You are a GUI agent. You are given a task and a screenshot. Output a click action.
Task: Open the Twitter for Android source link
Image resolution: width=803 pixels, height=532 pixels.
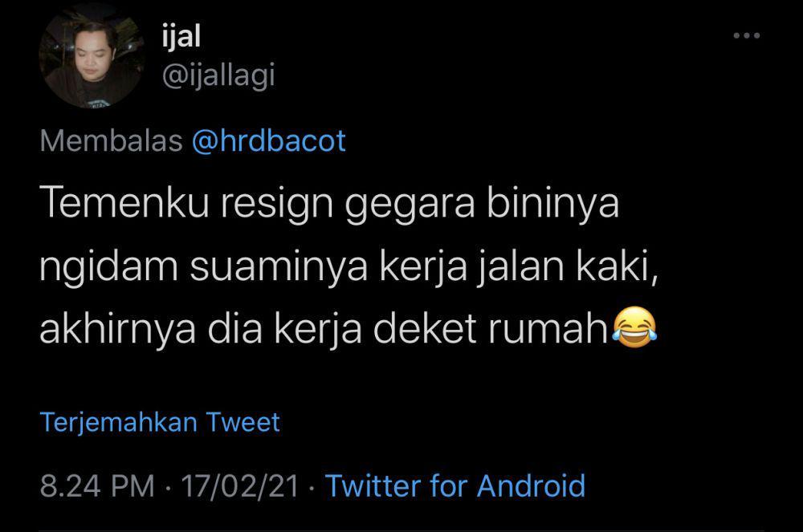[454, 485]
